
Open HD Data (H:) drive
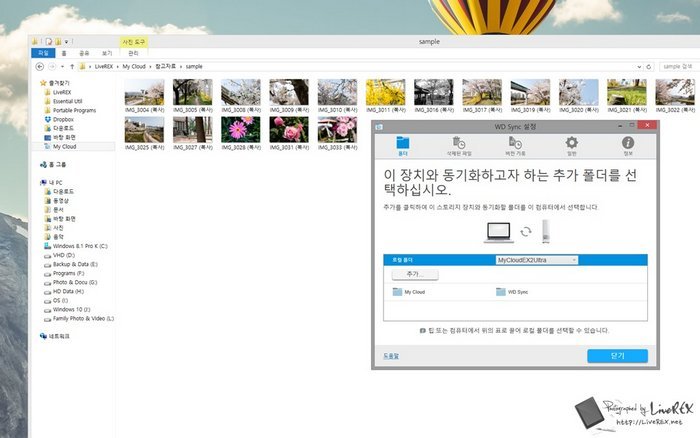(64, 292)
